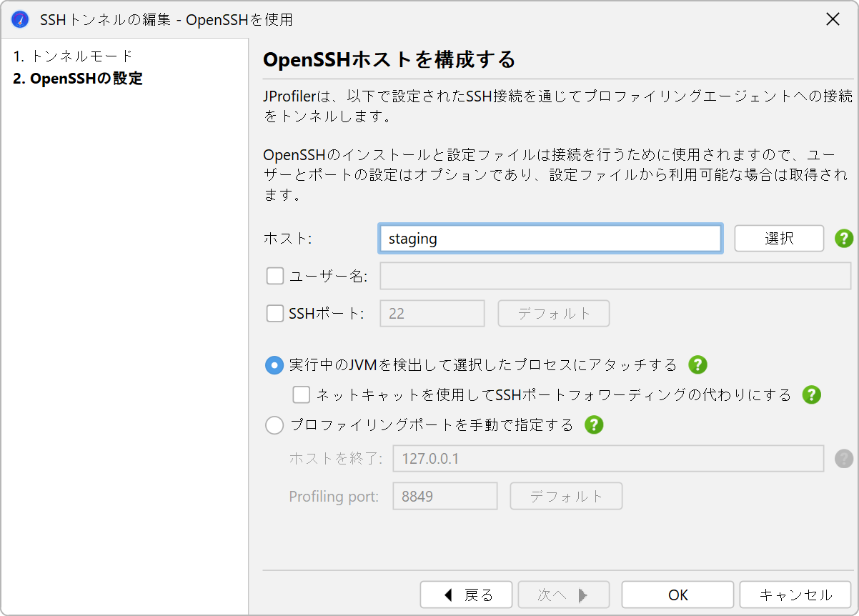Cancel the dialog with キャンセル
859x616 pixels.
(x=795, y=595)
